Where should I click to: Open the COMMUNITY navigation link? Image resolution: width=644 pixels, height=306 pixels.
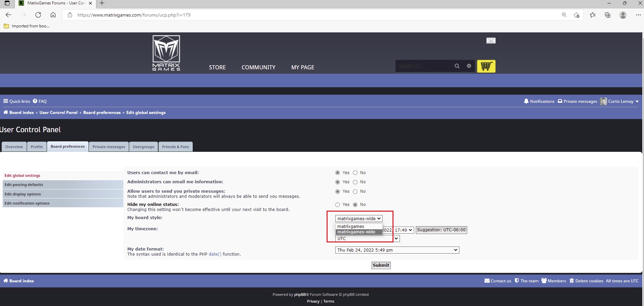(259, 67)
